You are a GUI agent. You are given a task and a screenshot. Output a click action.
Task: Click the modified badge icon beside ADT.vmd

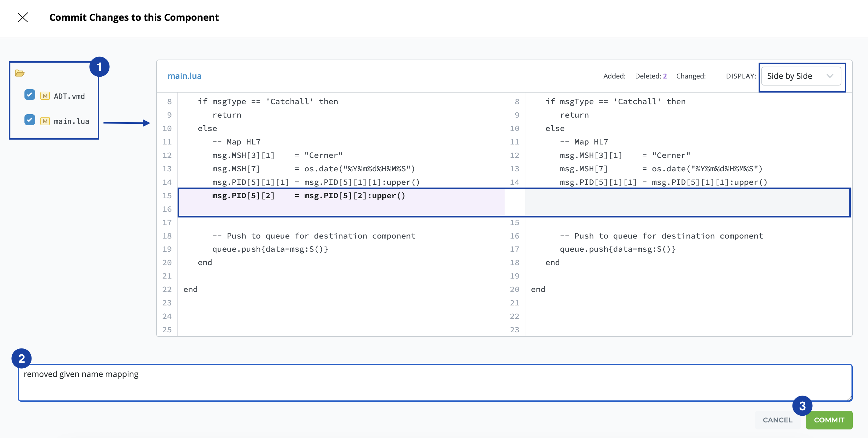click(45, 96)
